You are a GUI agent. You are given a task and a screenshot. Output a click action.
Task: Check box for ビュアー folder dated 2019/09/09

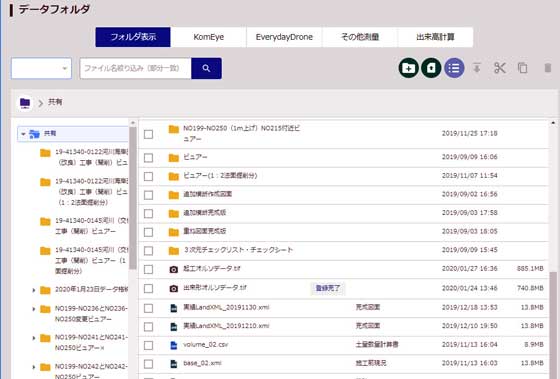[x=148, y=158]
